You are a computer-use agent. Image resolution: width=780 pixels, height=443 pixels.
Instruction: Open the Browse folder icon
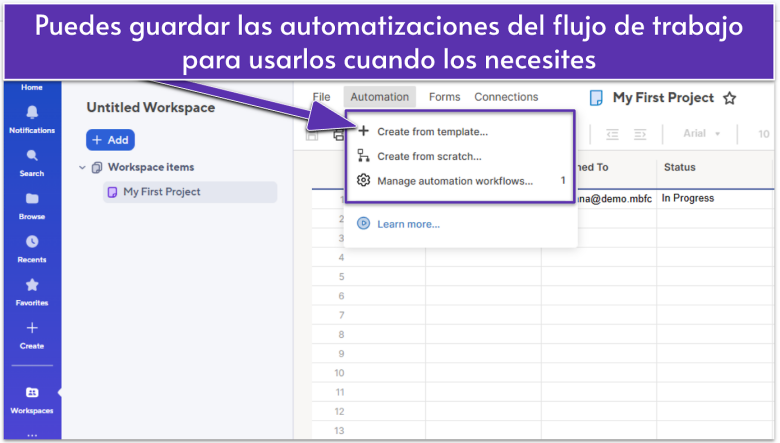[x=32, y=199]
